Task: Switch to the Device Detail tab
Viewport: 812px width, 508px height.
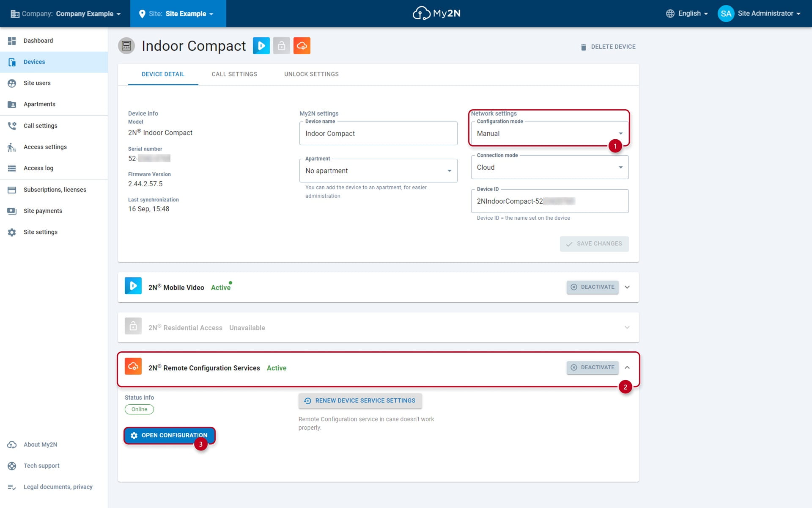Action: coord(163,75)
